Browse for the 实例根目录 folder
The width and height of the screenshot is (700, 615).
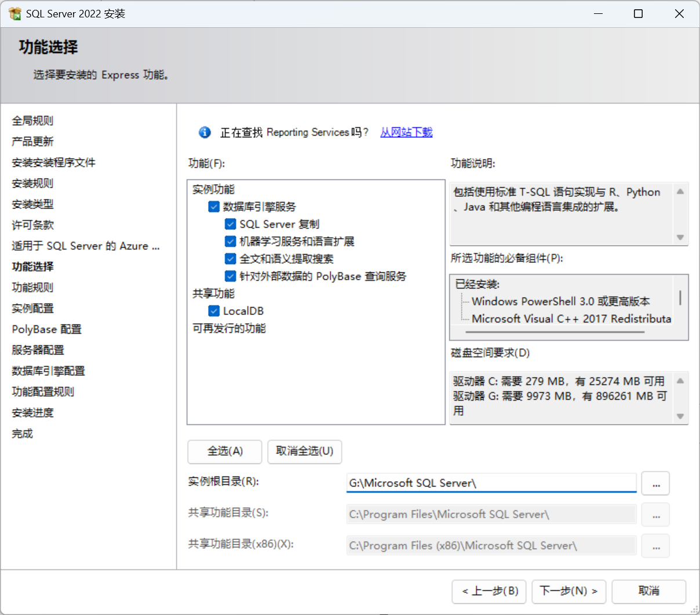(x=656, y=484)
